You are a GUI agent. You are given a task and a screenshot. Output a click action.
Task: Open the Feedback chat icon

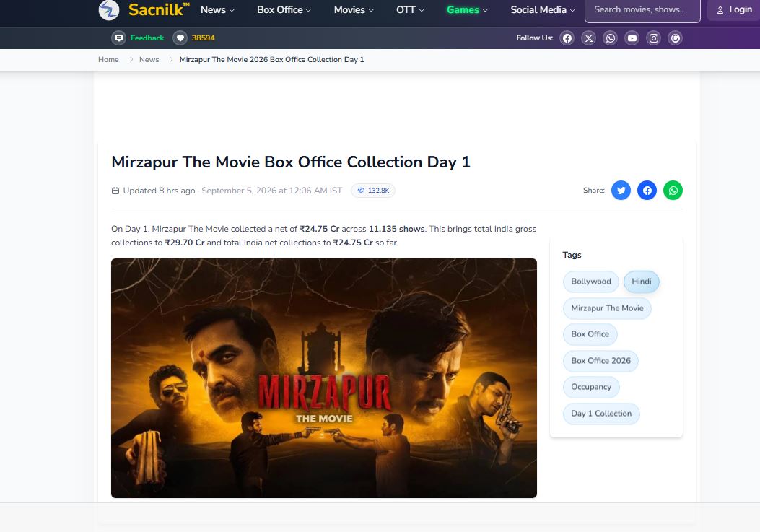(119, 38)
